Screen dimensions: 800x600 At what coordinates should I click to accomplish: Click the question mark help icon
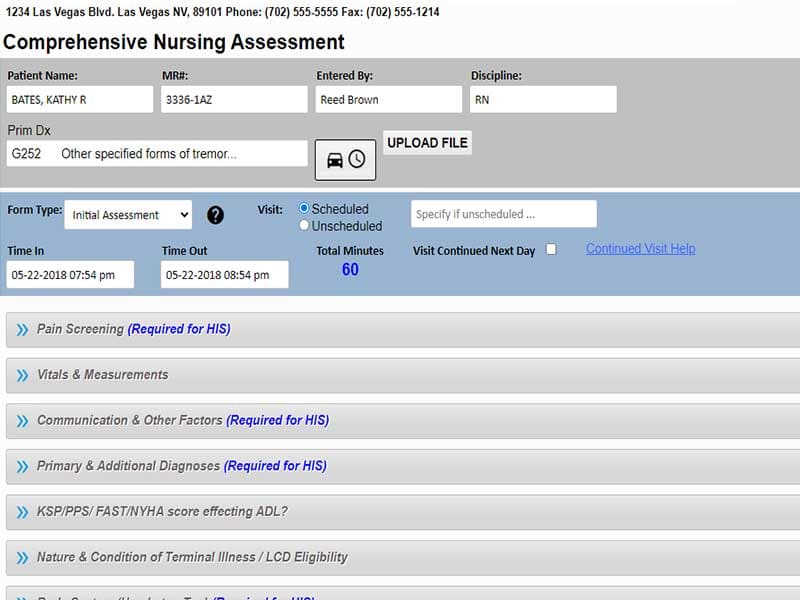click(215, 215)
